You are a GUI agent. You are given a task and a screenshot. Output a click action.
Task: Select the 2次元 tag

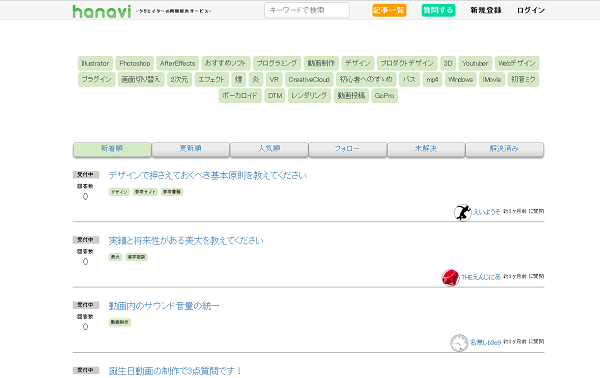(179, 79)
